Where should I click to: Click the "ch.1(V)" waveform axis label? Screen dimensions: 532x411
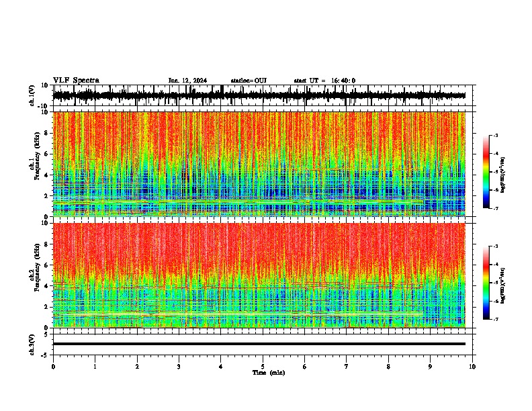[x=32, y=95]
